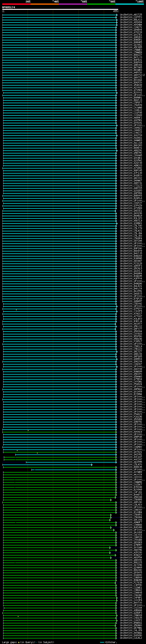Open hit UniRef100_Q94BY4
This screenshot has width=146, height=644.
tap(131, 30)
